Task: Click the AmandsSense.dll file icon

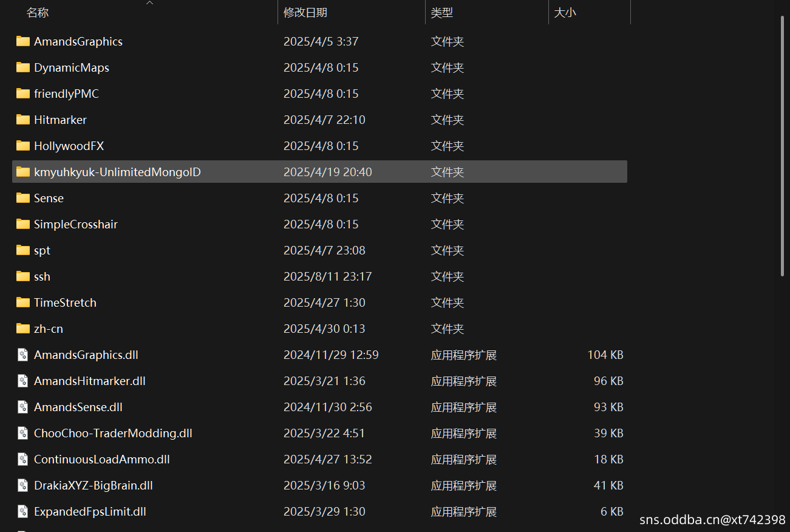Action: [x=23, y=407]
